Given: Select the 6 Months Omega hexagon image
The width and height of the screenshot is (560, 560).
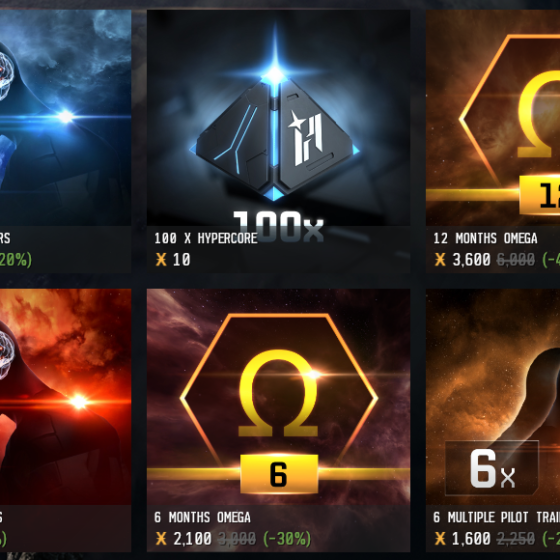Looking at the screenshot, I should [278, 397].
